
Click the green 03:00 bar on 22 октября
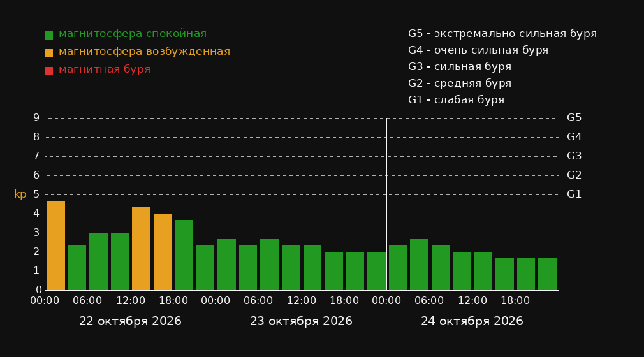77,268
